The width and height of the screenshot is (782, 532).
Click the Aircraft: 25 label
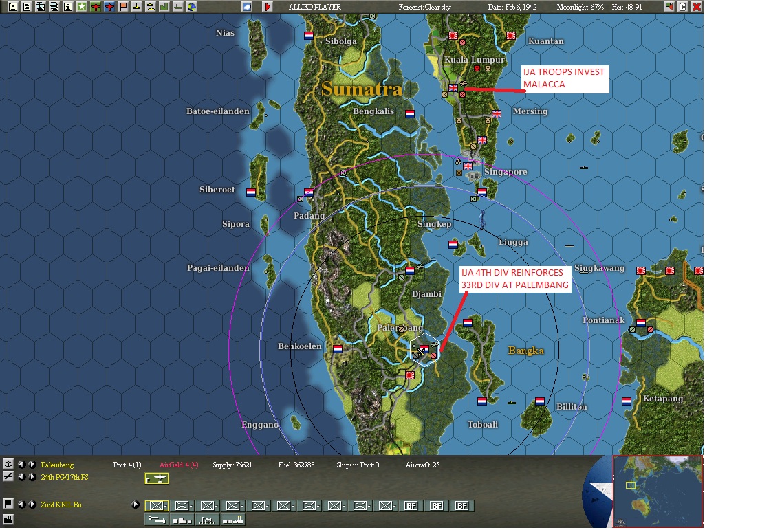(x=422, y=465)
